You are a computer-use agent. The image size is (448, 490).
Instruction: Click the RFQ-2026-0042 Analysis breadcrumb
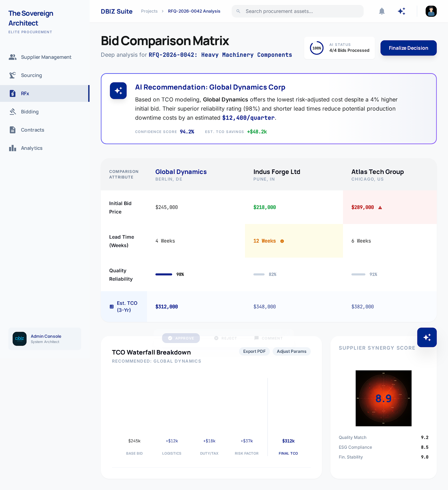pyautogui.click(x=194, y=11)
